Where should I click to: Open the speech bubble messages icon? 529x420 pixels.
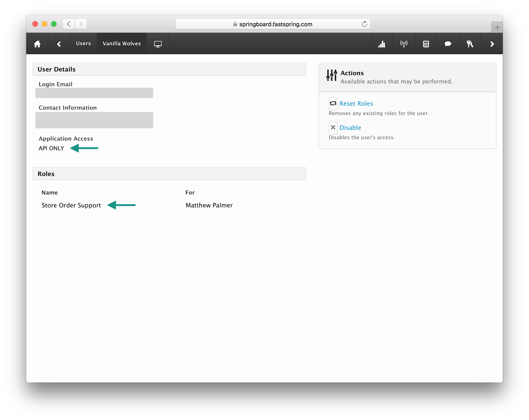pyautogui.click(x=448, y=44)
